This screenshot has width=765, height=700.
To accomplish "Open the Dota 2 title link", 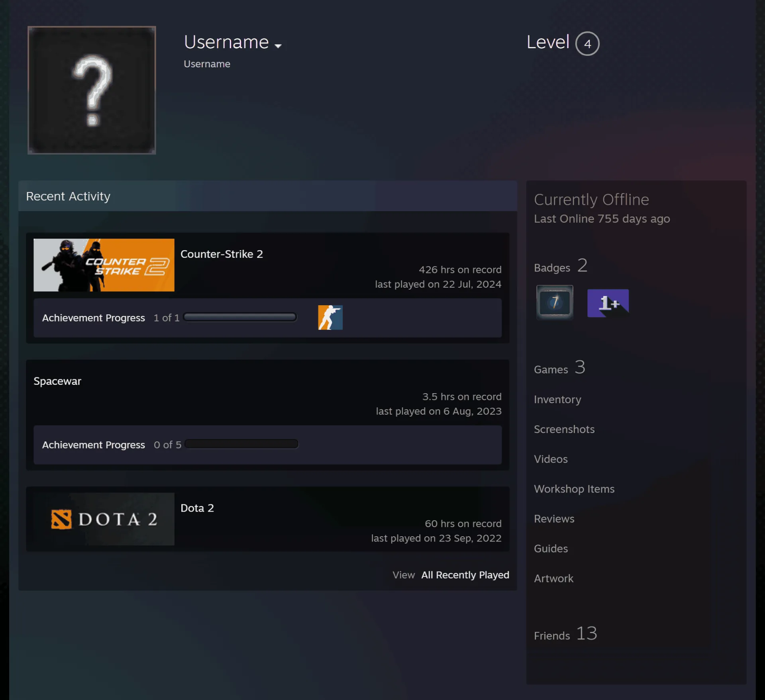I will 197,508.
